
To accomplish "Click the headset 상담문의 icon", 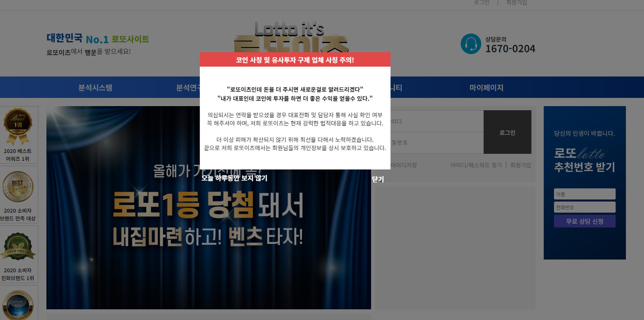I will point(471,44).
